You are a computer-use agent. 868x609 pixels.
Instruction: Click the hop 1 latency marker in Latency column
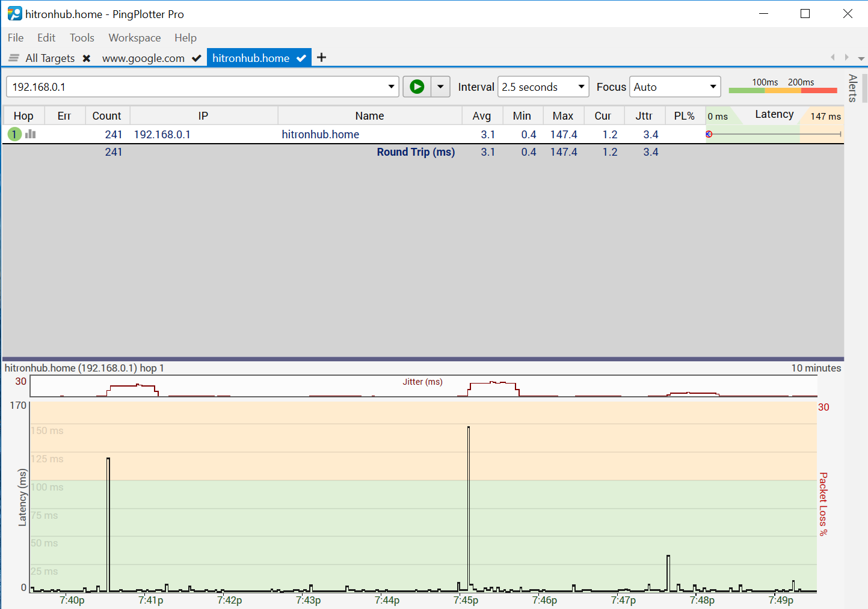click(709, 134)
